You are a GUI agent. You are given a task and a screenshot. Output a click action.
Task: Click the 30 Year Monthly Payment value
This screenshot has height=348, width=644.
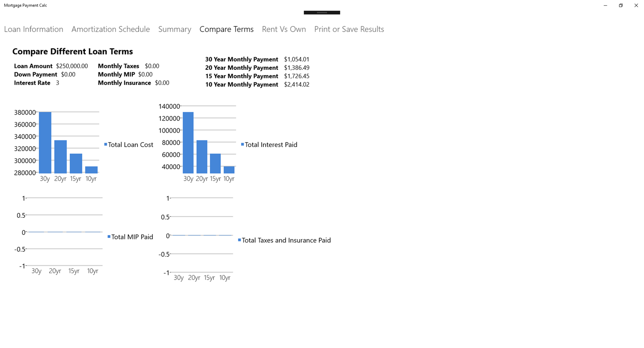[x=297, y=59]
